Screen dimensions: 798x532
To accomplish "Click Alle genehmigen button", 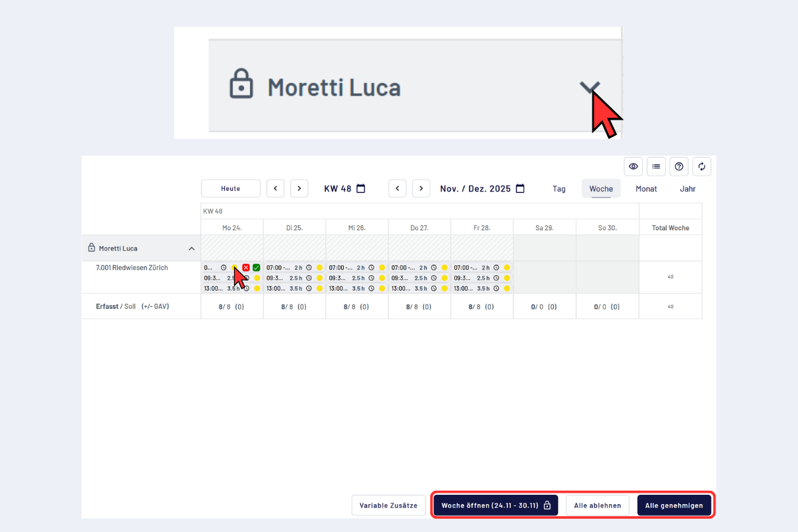I will (674, 505).
